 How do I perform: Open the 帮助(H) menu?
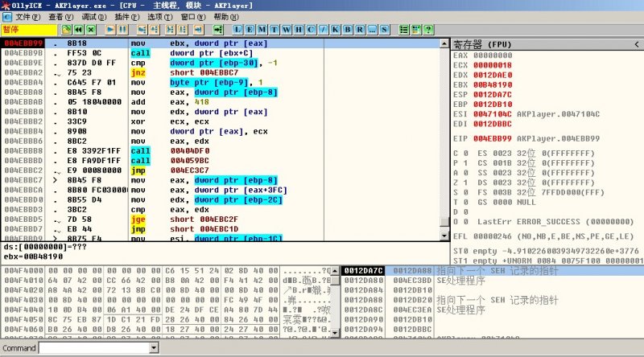[x=226, y=17]
